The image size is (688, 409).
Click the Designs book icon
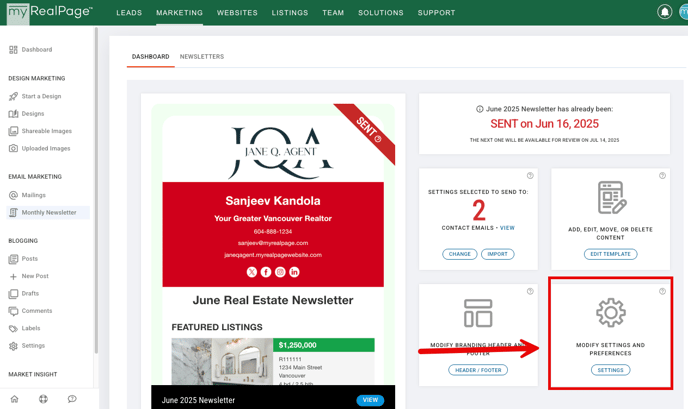pyautogui.click(x=13, y=114)
